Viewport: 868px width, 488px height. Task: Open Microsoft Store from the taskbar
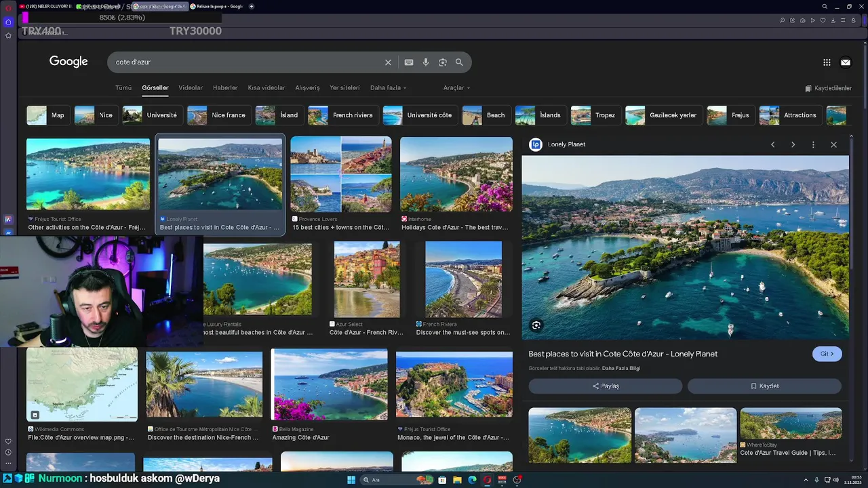click(442, 480)
